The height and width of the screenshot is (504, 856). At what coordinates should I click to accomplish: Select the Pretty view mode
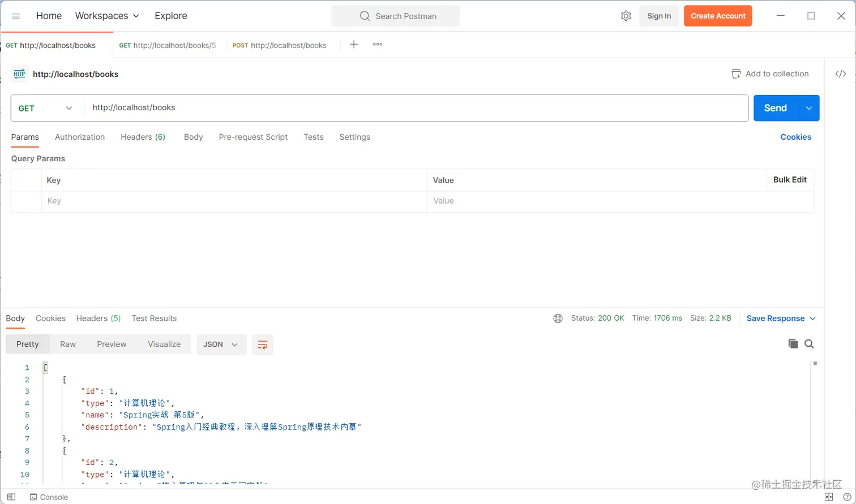[x=28, y=344]
